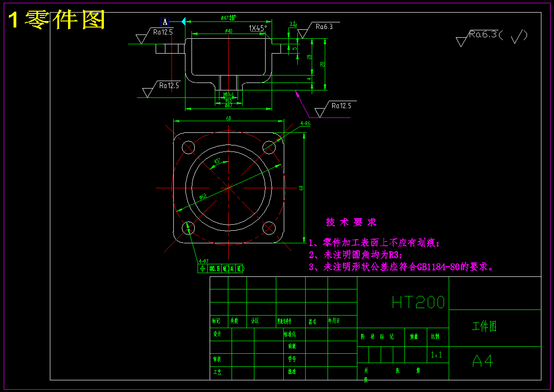Select the "班级" label
Image resolution: width=554 pixels, height=392 pixels.
point(292,346)
